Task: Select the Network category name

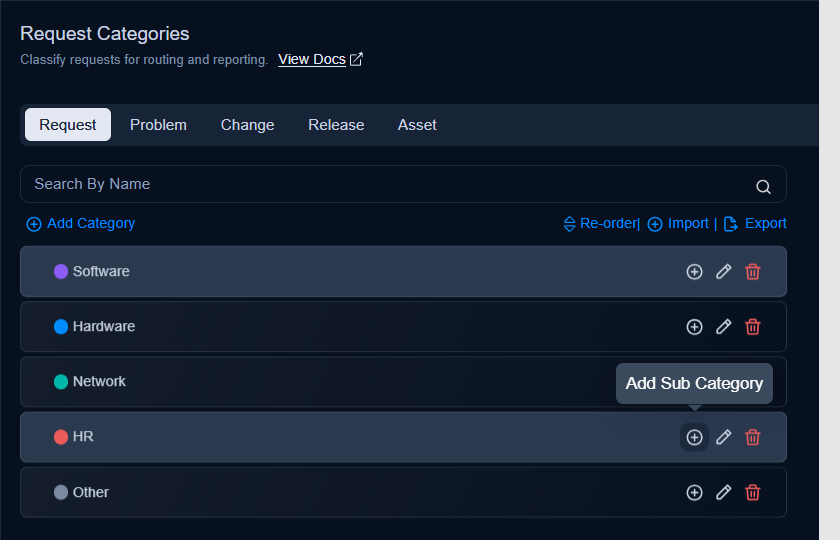Action: click(99, 382)
